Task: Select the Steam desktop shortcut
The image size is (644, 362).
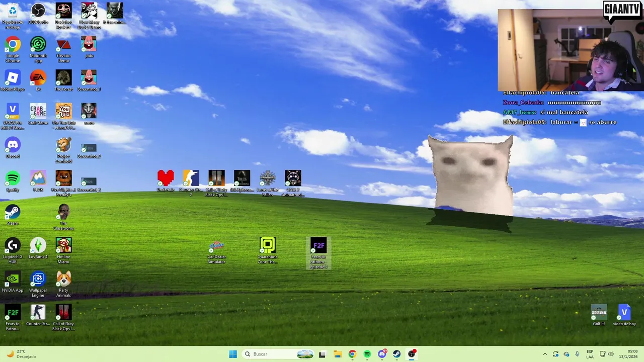Action: click(13, 215)
